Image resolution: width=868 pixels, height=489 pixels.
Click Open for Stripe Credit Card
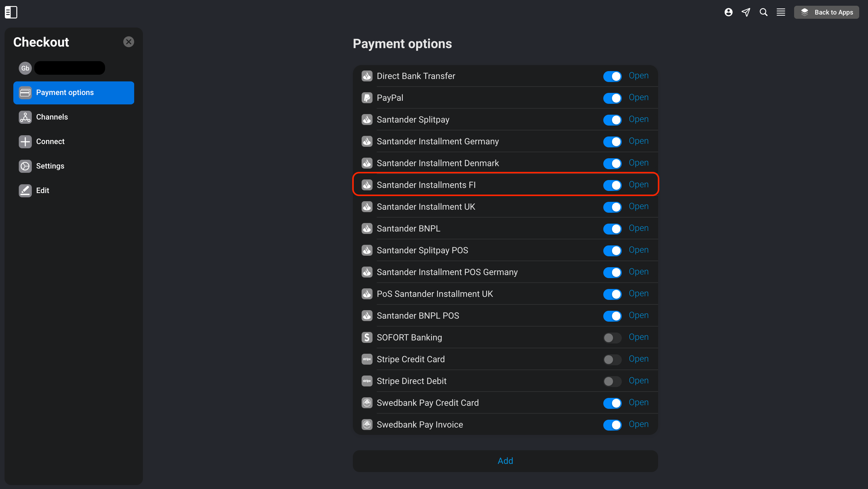coord(638,359)
